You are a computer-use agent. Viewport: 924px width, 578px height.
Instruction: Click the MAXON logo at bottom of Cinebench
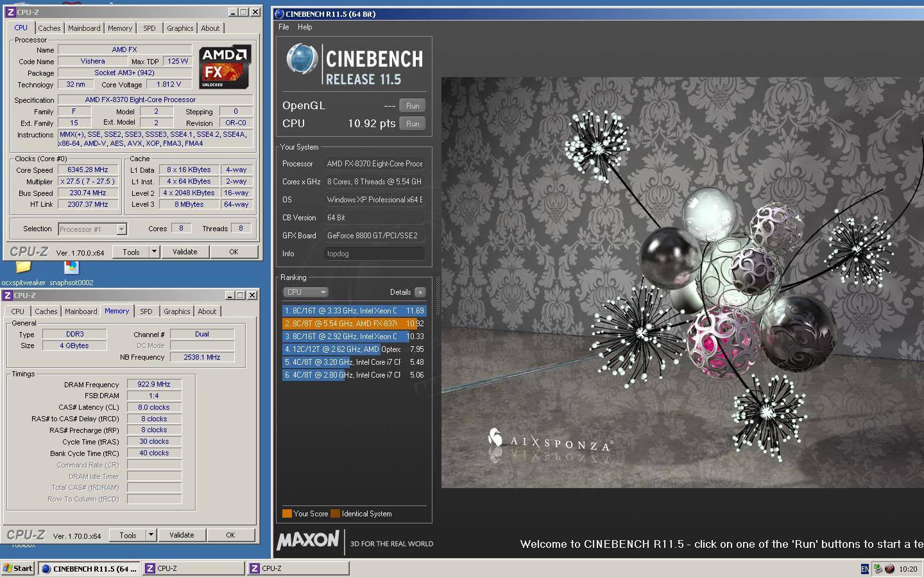click(308, 541)
